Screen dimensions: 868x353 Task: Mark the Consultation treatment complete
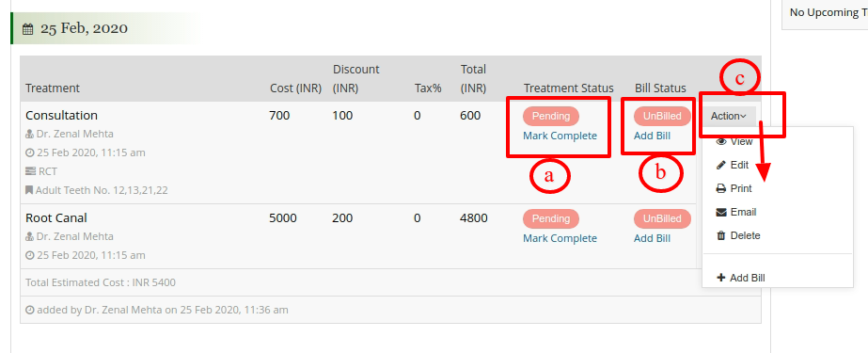click(x=560, y=136)
